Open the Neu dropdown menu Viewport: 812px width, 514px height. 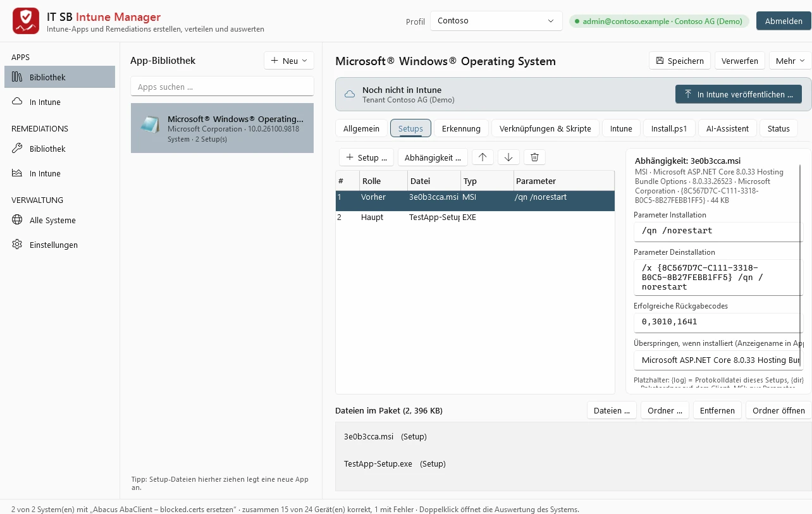[289, 61]
